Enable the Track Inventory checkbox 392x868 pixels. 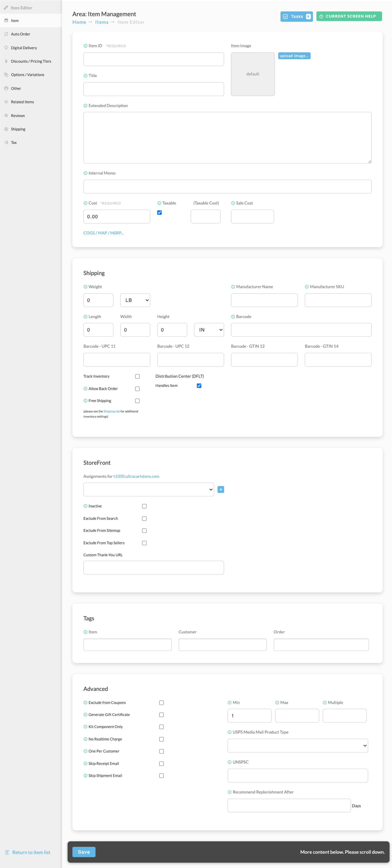[x=137, y=376]
